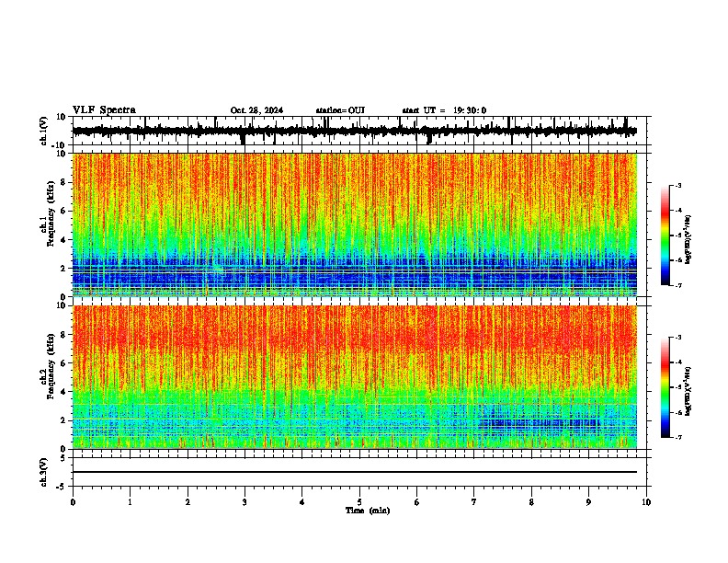
Task: Click the ch.1 waveform downward spike at 3 min
Action: (x=244, y=138)
